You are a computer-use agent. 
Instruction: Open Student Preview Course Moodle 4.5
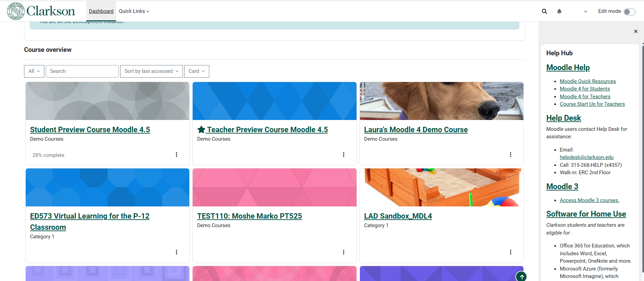(90, 129)
